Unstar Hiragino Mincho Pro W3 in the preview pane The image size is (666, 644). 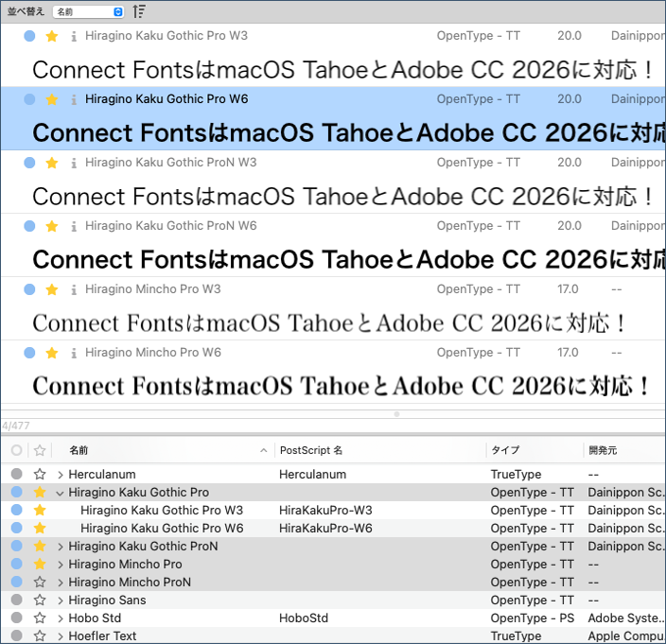[52, 289]
